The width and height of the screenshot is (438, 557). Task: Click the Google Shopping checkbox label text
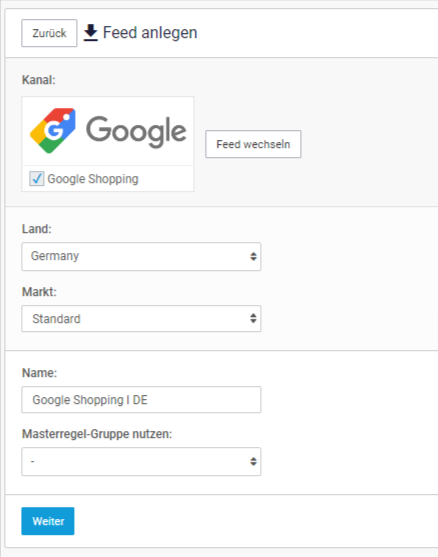93,179
